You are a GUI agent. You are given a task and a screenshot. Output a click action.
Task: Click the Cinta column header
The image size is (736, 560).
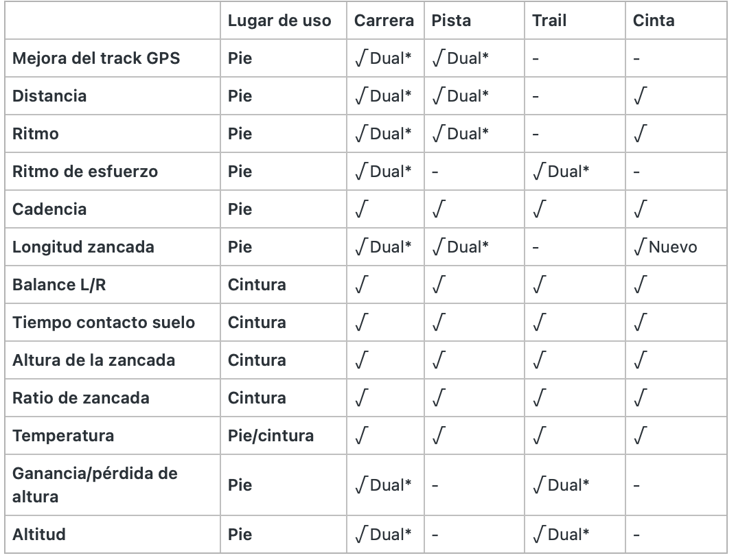point(654,21)
